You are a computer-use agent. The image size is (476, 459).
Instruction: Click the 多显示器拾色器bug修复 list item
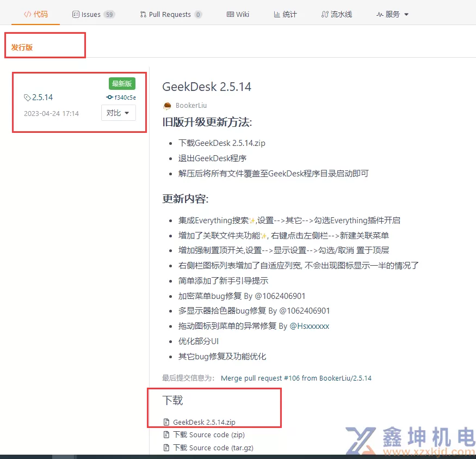(254, 311)
